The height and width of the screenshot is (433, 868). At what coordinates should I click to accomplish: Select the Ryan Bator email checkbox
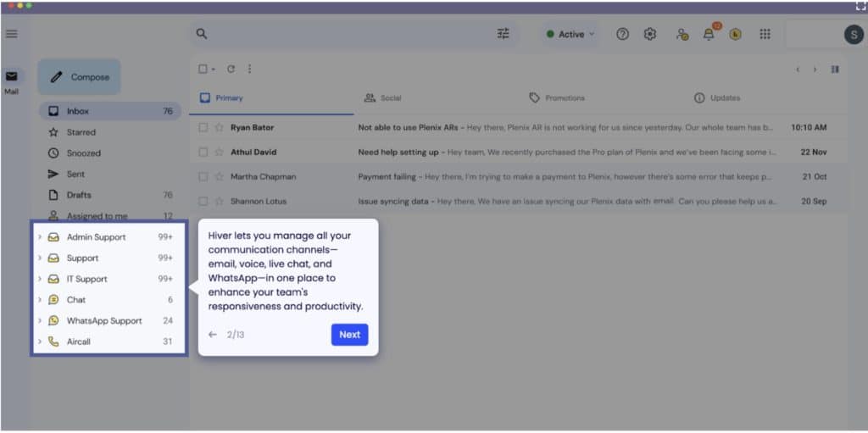(x=203, y=127)
